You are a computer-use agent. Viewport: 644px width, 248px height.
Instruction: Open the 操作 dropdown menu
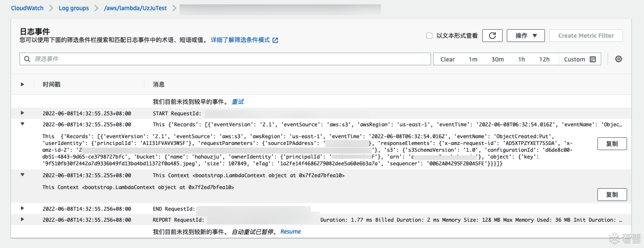[525, 36]
